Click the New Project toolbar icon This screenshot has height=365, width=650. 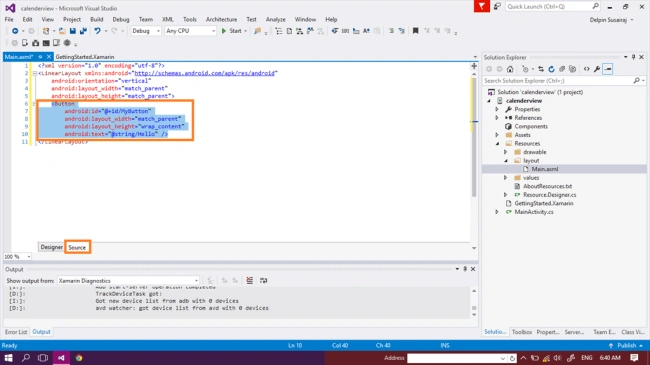(46, 31)
